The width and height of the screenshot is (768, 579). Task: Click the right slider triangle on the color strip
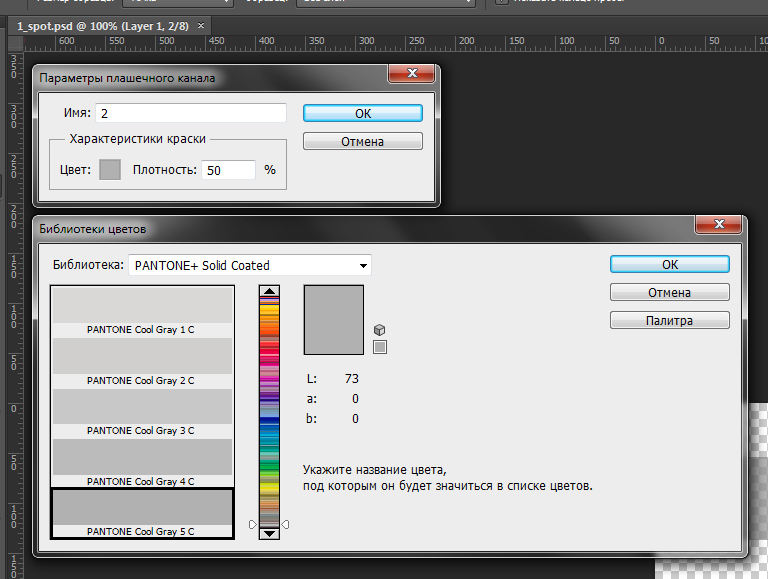point(286,525)
